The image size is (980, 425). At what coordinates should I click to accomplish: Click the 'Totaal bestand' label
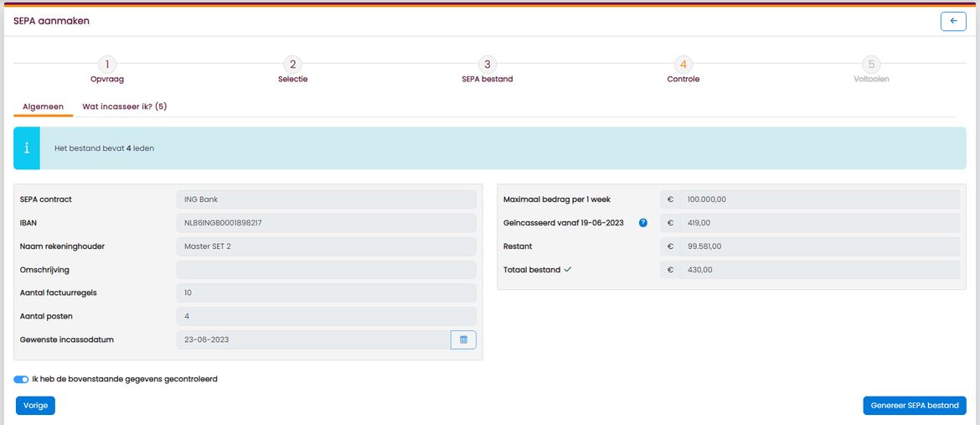[531, 270]
